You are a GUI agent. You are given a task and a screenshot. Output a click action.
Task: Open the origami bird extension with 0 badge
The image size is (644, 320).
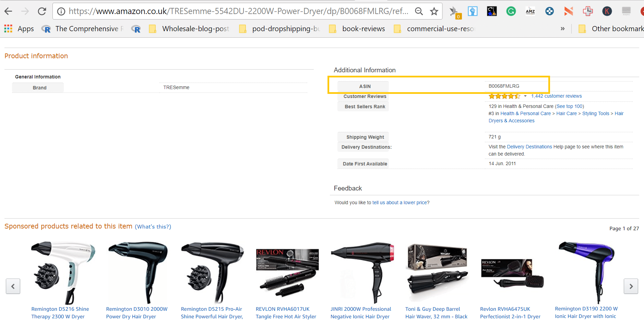pyautogui.click(x=455, y=12)
